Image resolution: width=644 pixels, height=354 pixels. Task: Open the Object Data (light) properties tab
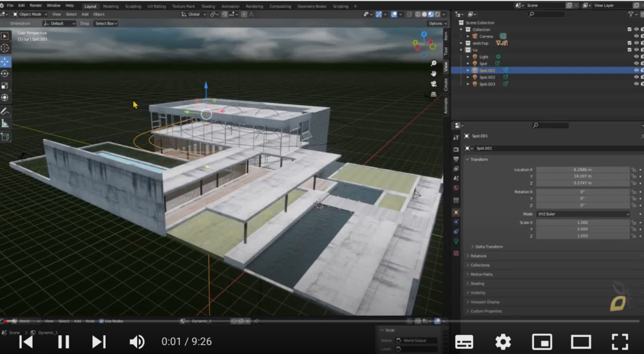point(456,241)
